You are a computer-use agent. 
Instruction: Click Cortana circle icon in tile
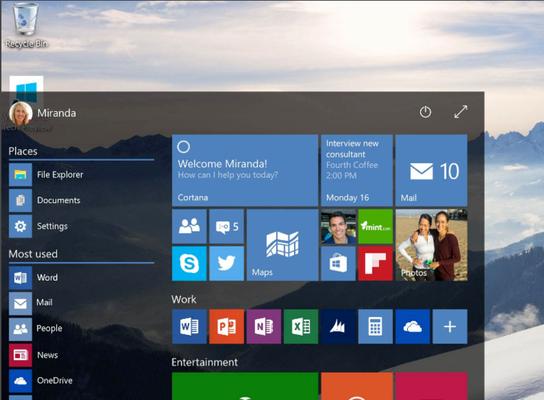184,147
